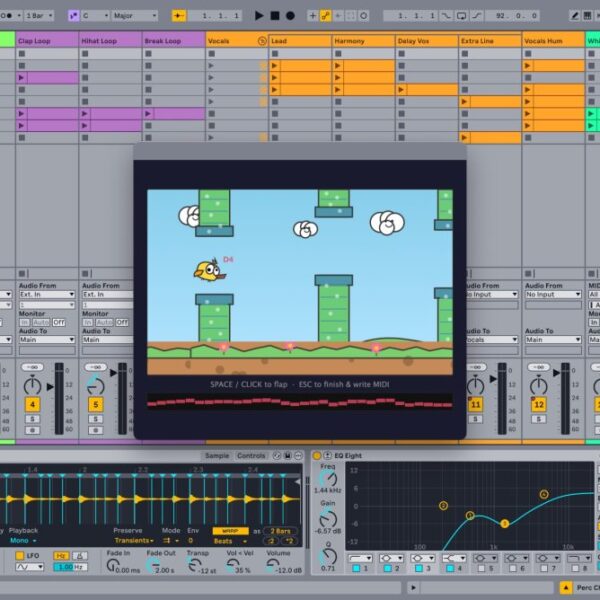Stop all clips on Clap Loop track
Image resolution: width=600 pixels, height=600 pixels.
[22, 273]
